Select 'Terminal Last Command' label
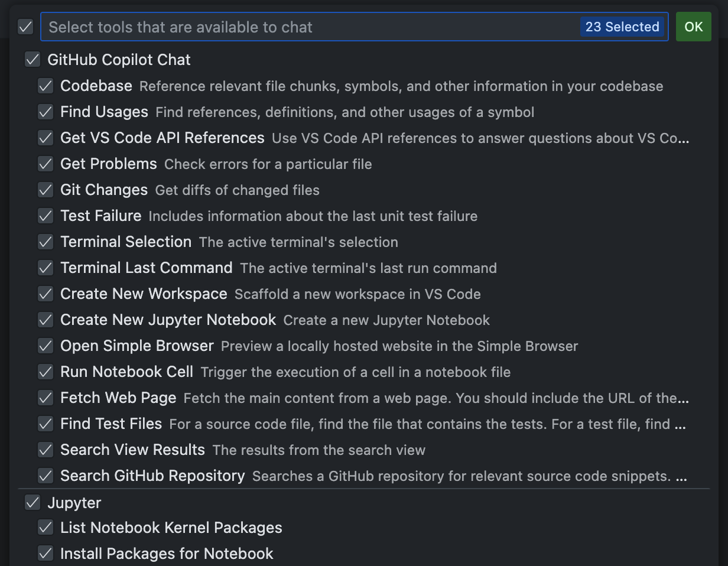 [147, 268]
